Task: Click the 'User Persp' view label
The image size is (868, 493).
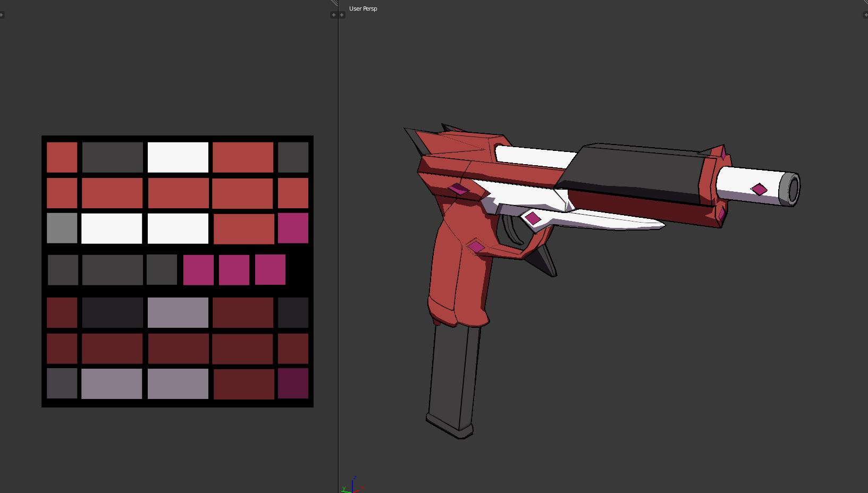Action: click(363, 8)
